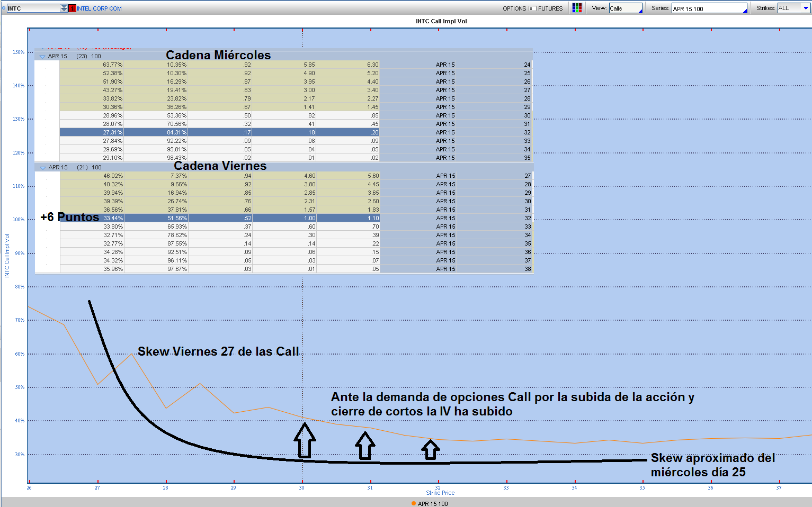Screen dimensions: 812x507
Task: Collapse the APR 15 (23) 100 chain group
Action: point(42,56)
